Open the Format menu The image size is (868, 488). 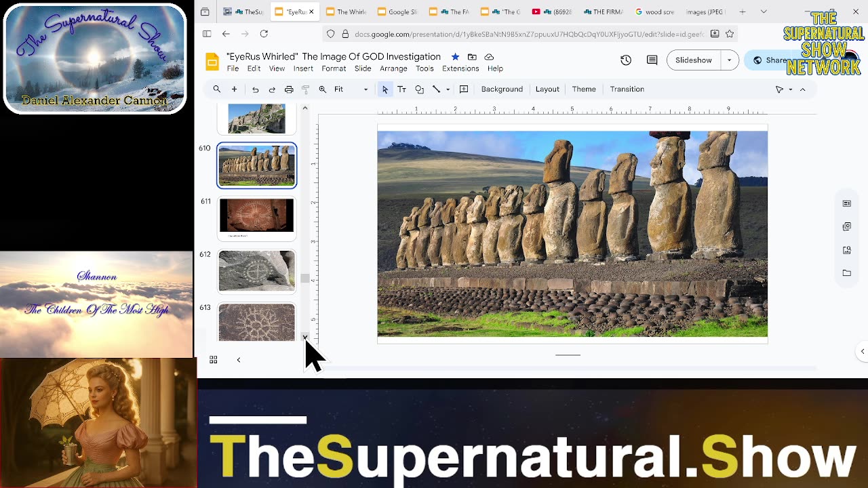[x=334, y=68]
